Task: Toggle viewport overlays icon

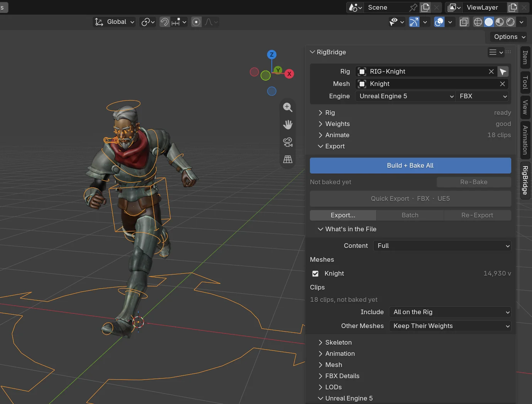Action: pyautogui.click(x=439, y=22)
